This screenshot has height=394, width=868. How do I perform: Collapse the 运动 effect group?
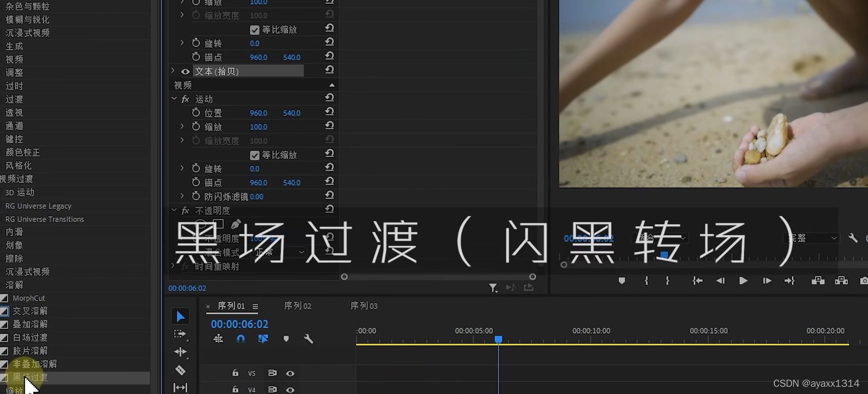click(174, 99)
